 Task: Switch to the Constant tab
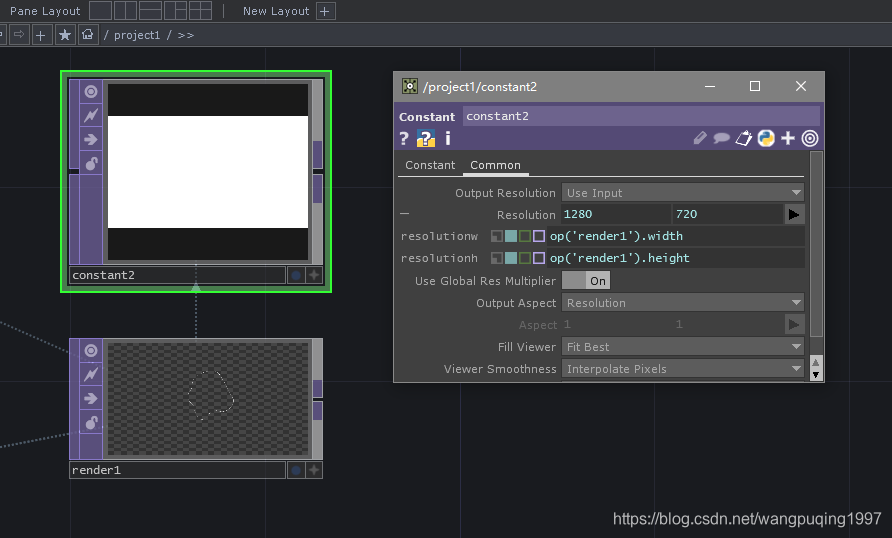(x=430, y=165)
